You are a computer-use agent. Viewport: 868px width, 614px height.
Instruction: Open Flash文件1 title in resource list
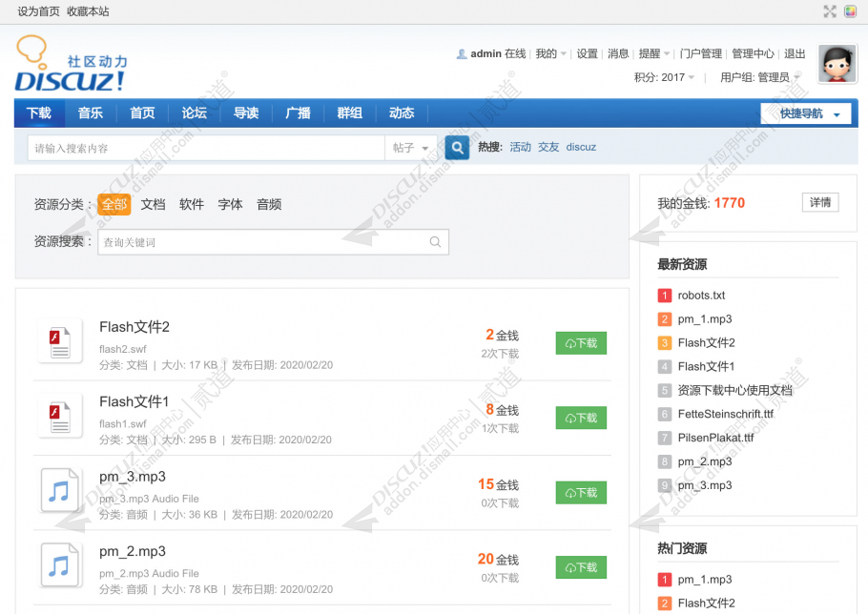point(134,401)
